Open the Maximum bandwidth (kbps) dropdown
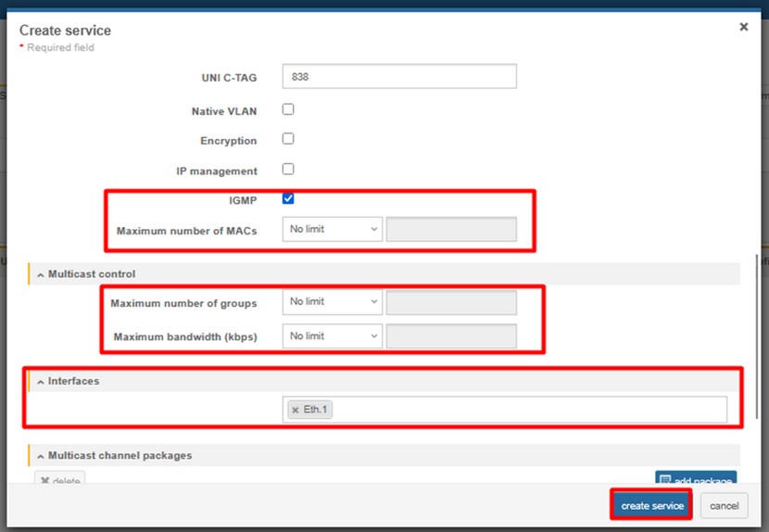The height and width of the screenshot is (532, 769). coord(332,336)
